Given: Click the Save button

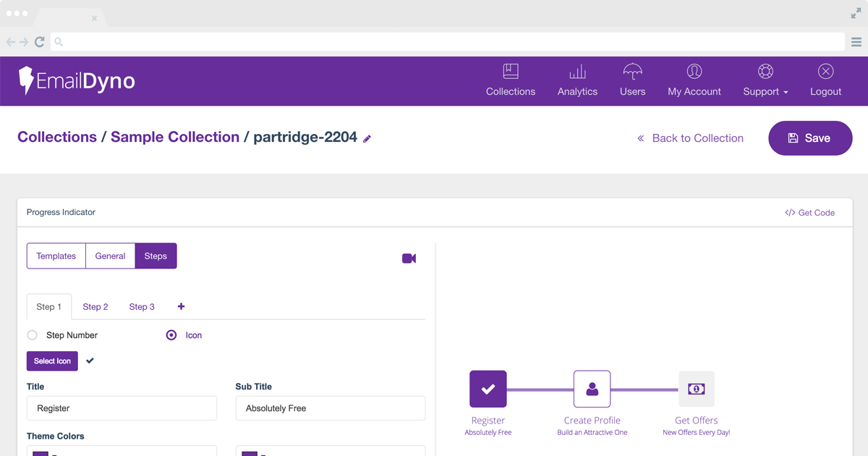Looking at the screenshot, I should 809,138.
